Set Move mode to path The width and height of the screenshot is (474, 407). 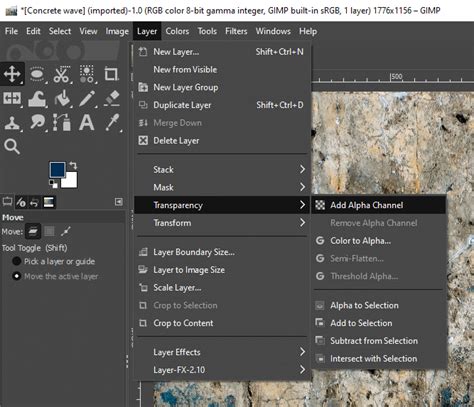(66, 231)
